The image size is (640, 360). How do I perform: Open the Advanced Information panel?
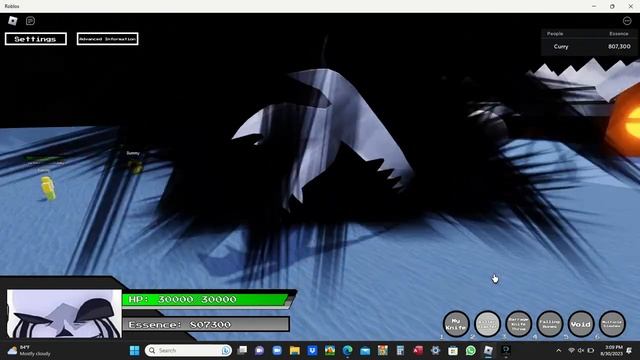click(107, 39)
